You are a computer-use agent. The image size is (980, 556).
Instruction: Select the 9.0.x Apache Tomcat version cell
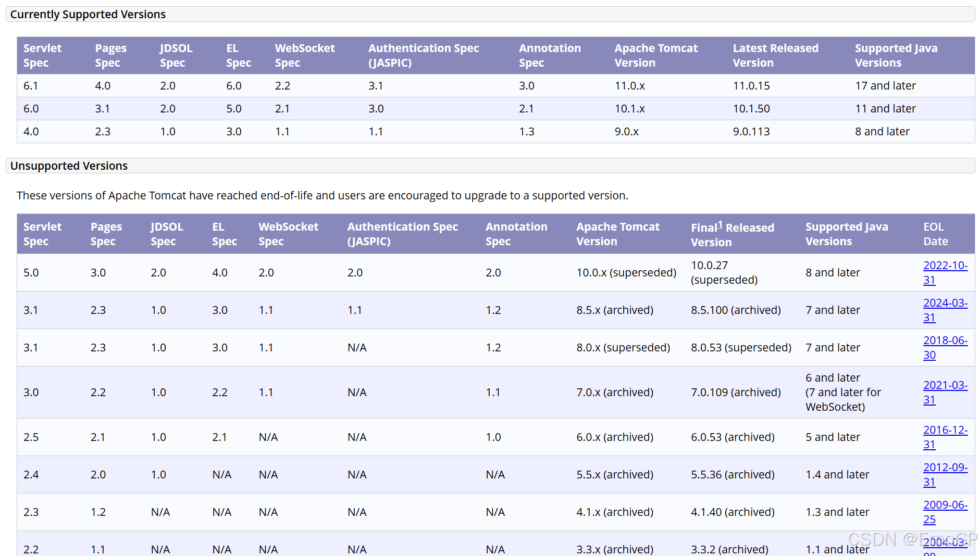click(x=626, y=132)
